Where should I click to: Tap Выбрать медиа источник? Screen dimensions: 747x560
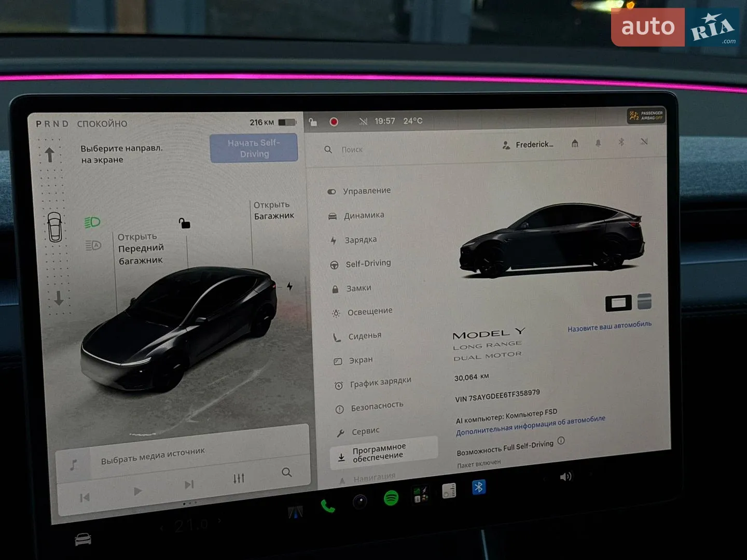pyautogui.click(x=153, y=456)
